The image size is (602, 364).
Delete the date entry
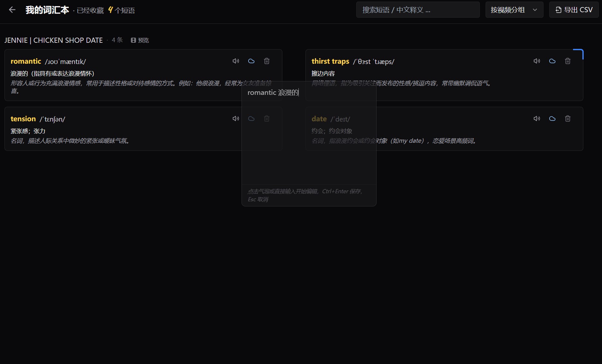568,119
